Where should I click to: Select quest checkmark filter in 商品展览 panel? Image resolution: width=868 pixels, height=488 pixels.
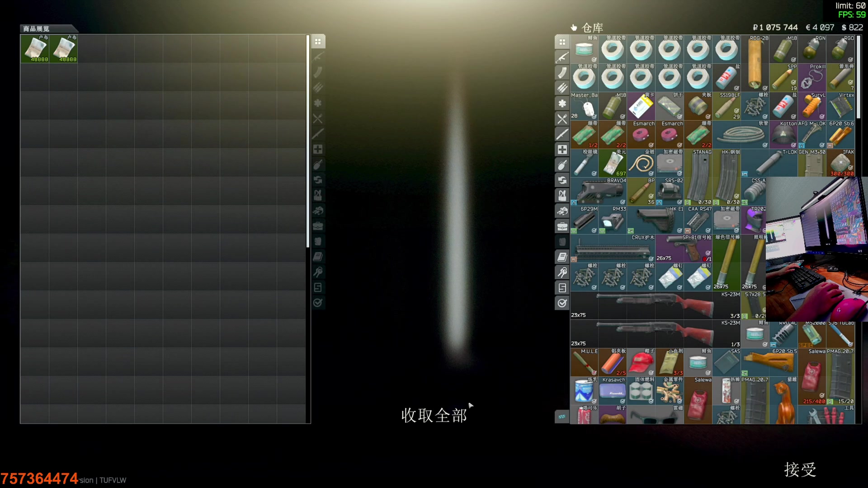(318, 303)
